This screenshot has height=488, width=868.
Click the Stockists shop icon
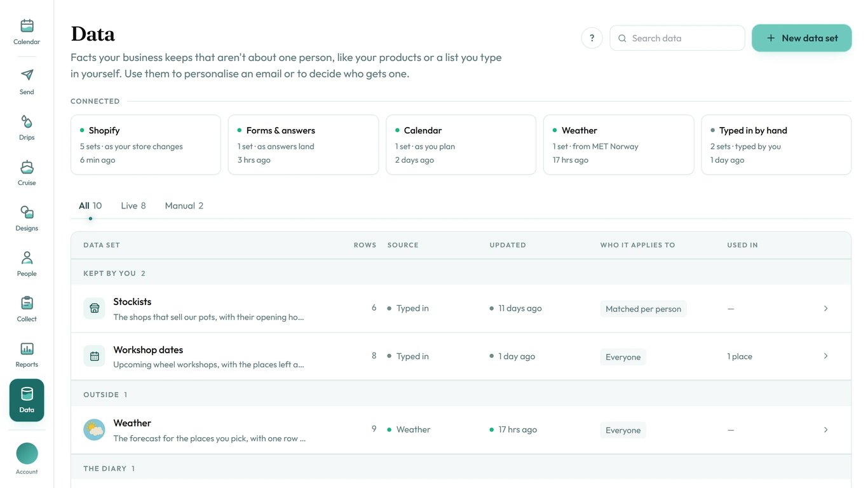pyautogui.click(x=94, y=308)
